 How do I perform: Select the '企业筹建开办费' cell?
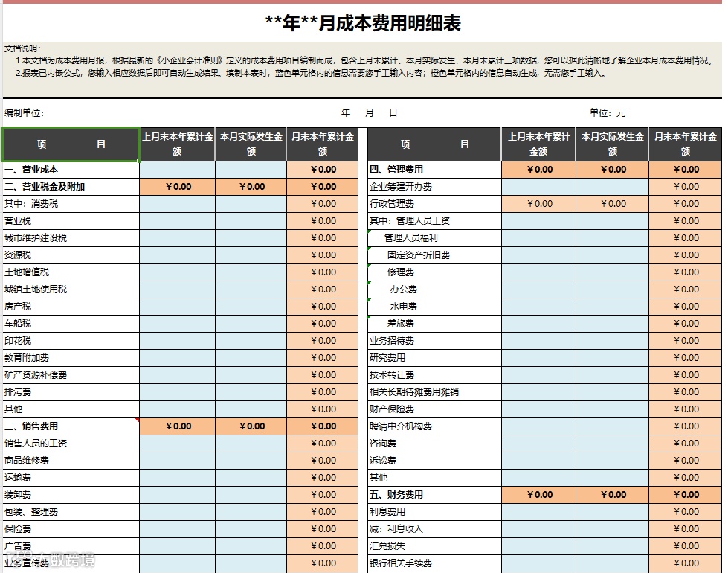coord(434,187)
